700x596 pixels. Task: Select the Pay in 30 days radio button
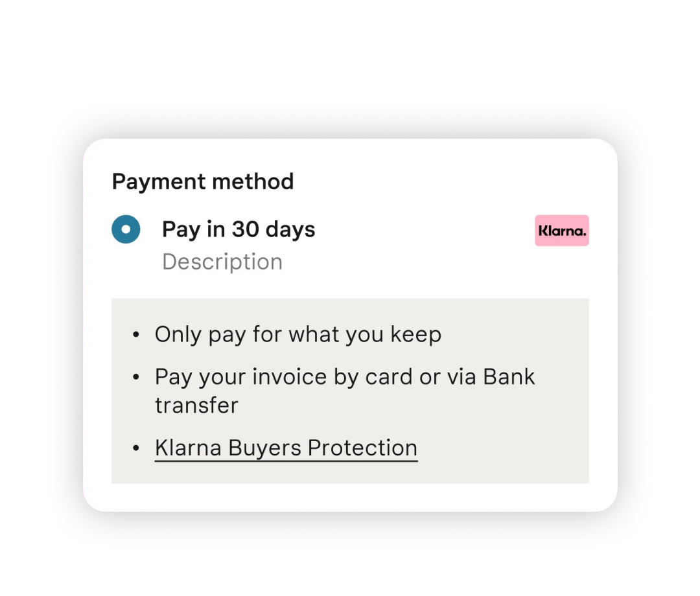tap(126, 229)
